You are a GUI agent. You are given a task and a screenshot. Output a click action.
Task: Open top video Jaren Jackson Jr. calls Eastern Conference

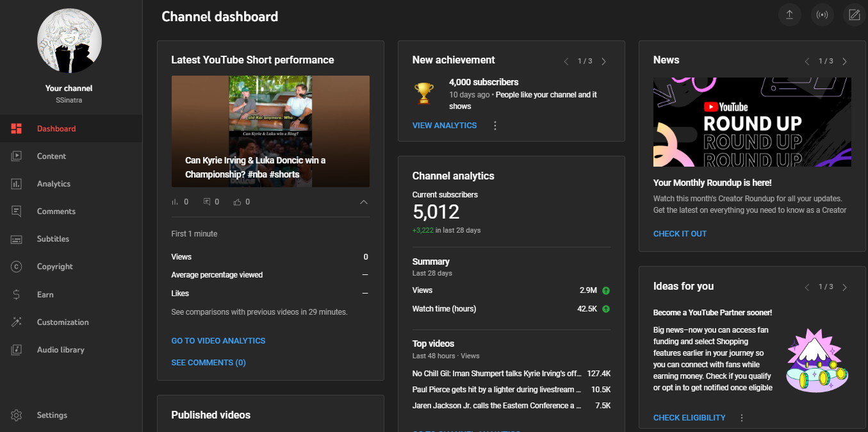[x=511, y=406]
